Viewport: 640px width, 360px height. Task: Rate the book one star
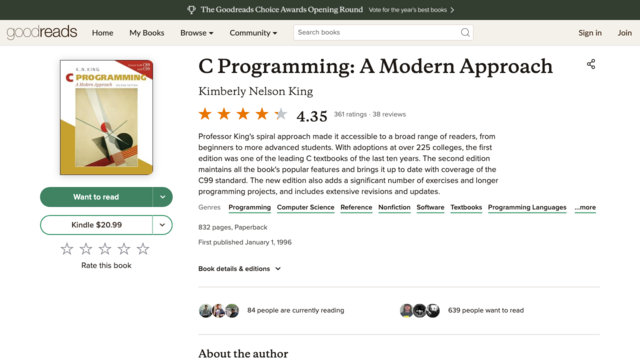point(67,249)
